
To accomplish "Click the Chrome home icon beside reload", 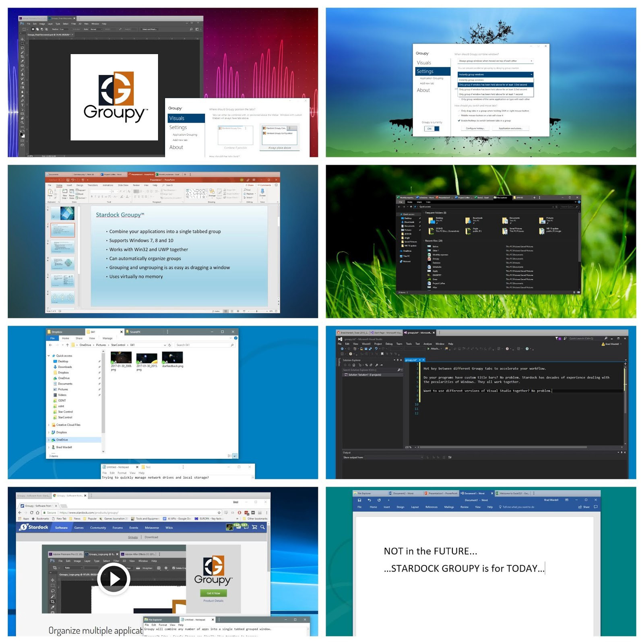I will click(x=38, y=512).
